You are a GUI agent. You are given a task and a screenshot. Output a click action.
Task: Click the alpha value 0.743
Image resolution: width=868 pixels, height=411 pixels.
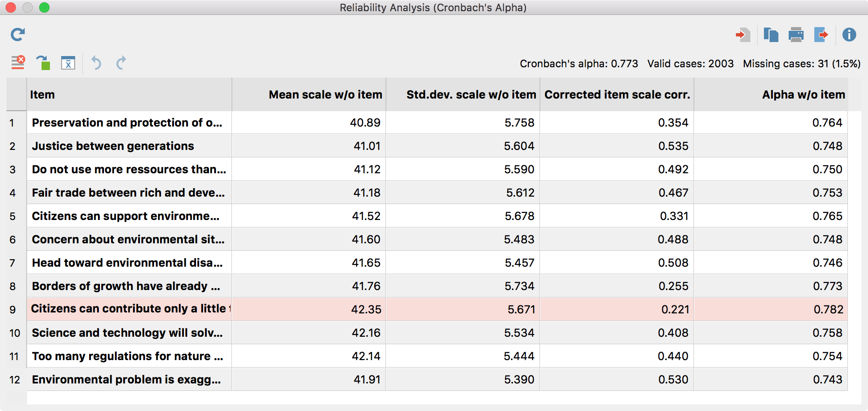click(827, 380)
